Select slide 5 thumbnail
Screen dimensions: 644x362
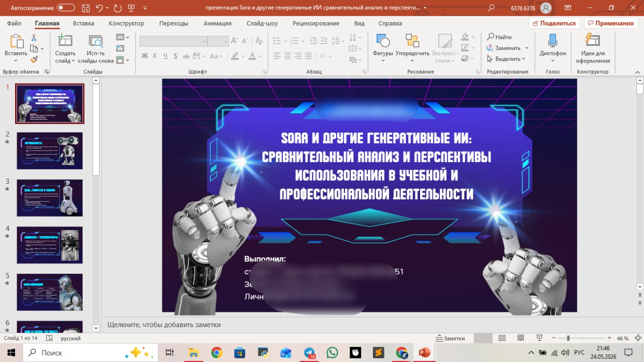(50, 293)
